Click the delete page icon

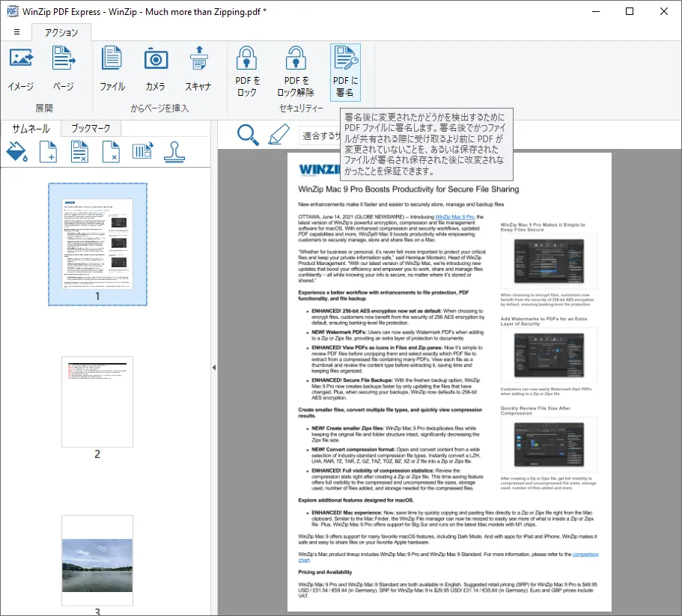point(111,152)
